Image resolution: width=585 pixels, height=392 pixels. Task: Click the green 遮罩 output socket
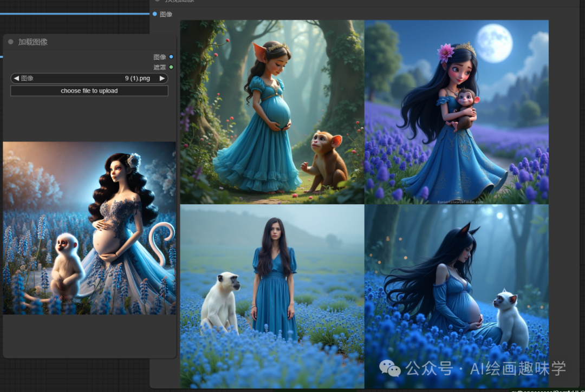[171, 67]
